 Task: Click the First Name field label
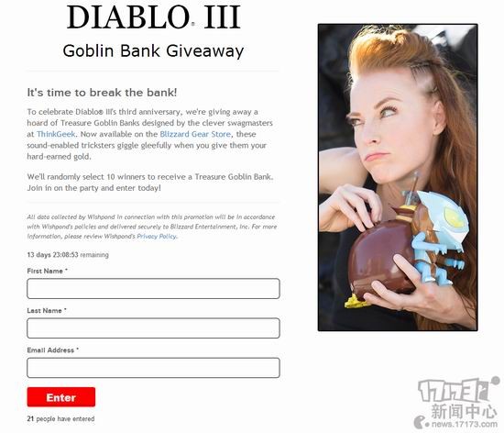click(x=48, y=271)
